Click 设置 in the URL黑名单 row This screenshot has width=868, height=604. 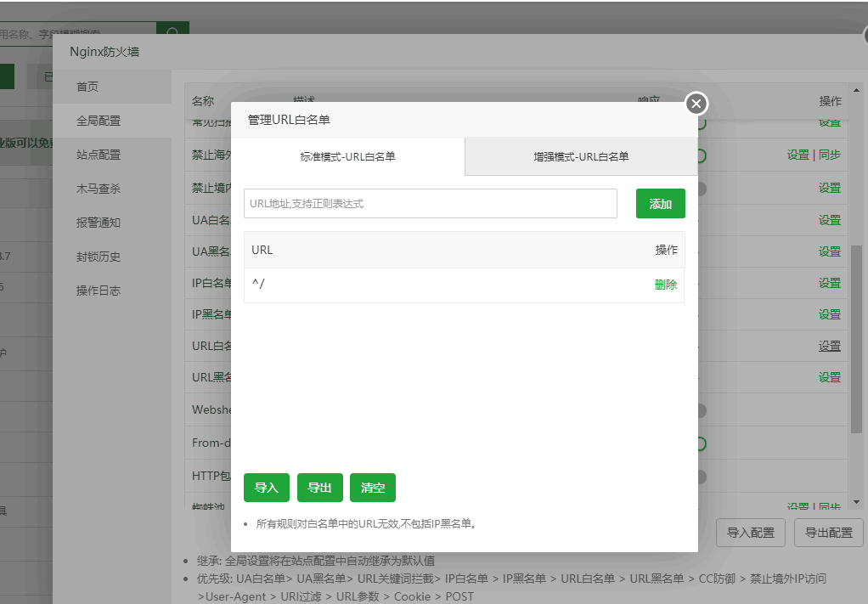click(830, 377)
